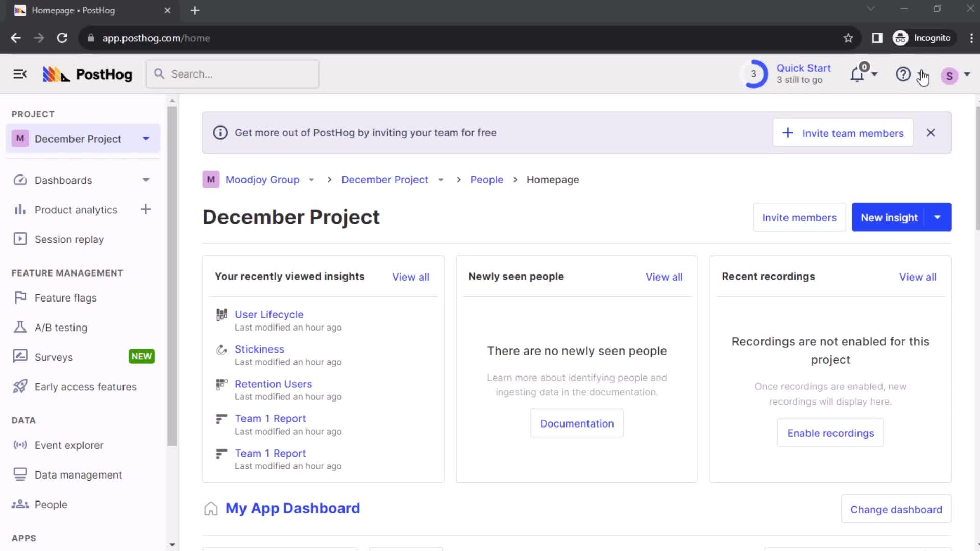Go back in the browser

pos(16,38)
